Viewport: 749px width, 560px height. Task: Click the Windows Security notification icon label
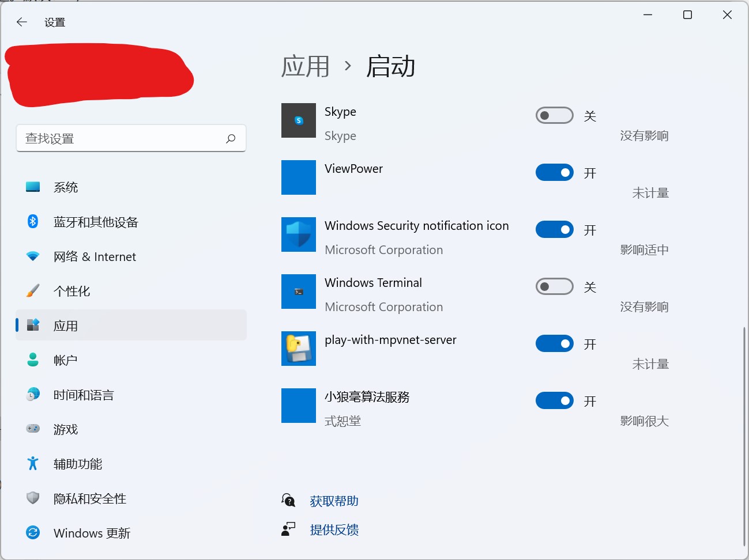click(x=417, y=226)
